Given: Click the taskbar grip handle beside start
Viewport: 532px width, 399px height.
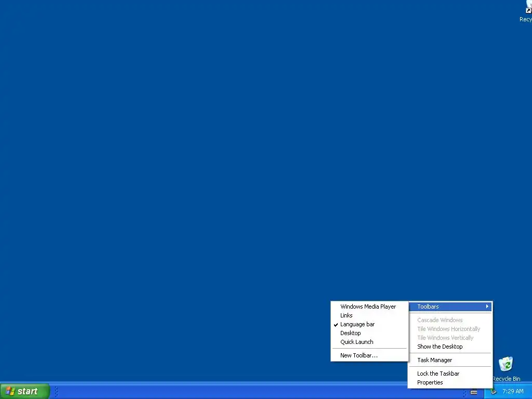Looking at the screenshot, I should pos(56,392).
